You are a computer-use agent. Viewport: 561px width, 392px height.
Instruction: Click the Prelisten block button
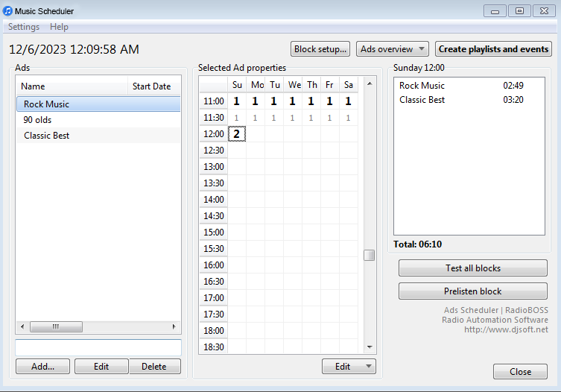[472, 291]
